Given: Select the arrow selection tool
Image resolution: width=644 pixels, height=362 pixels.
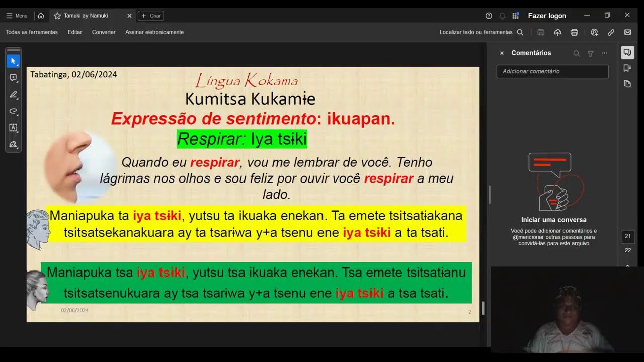Looking at the screenshot, I should [13, 61].
